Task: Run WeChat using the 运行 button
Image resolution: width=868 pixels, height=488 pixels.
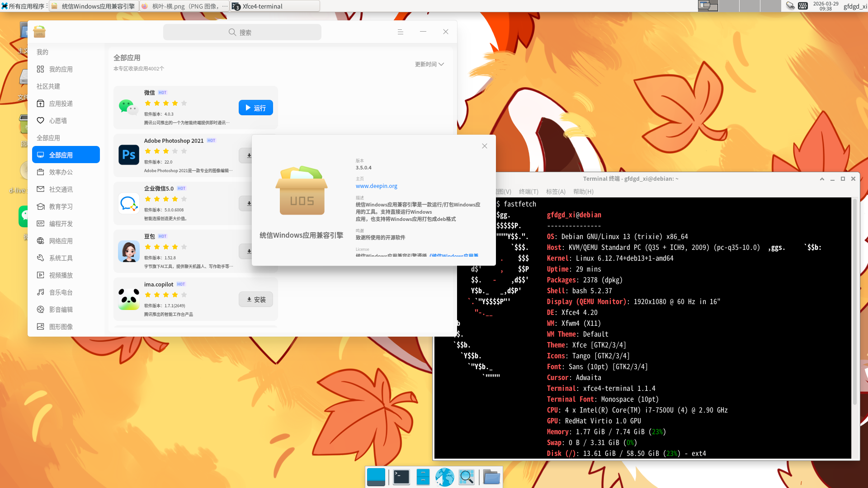Action: [255, 108]
